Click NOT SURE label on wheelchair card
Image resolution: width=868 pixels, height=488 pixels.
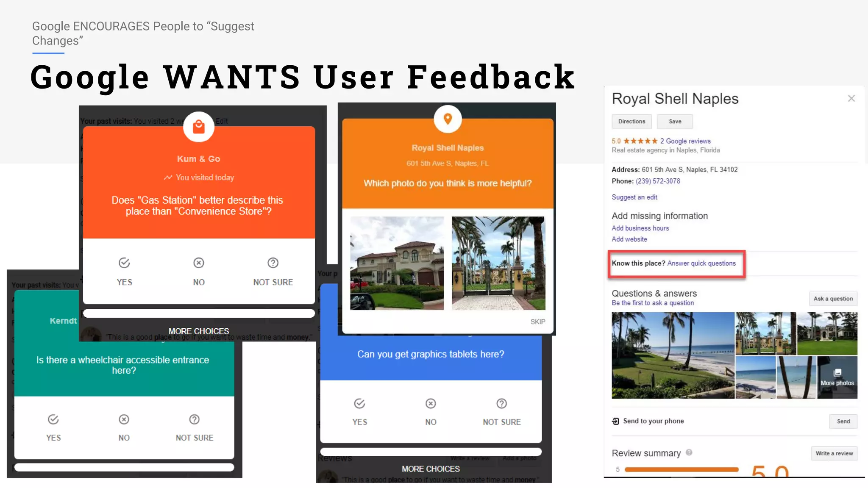pyautogui.click(x=195, y=438)
